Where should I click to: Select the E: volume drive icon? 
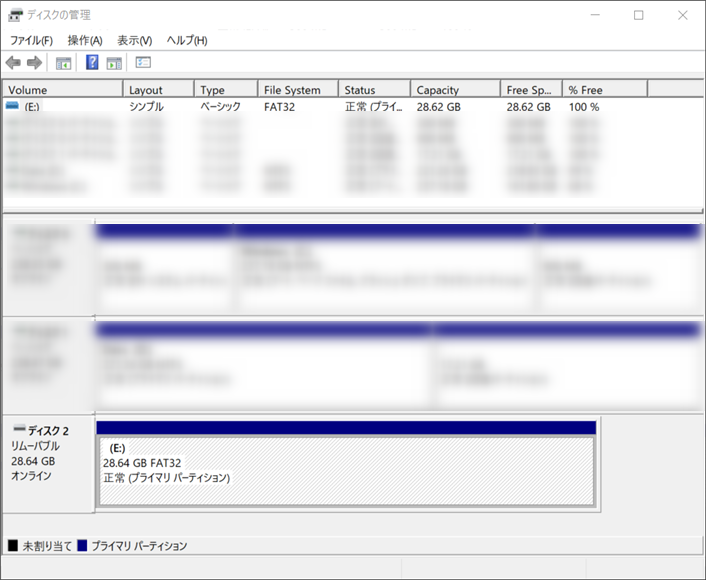[12, 106]
